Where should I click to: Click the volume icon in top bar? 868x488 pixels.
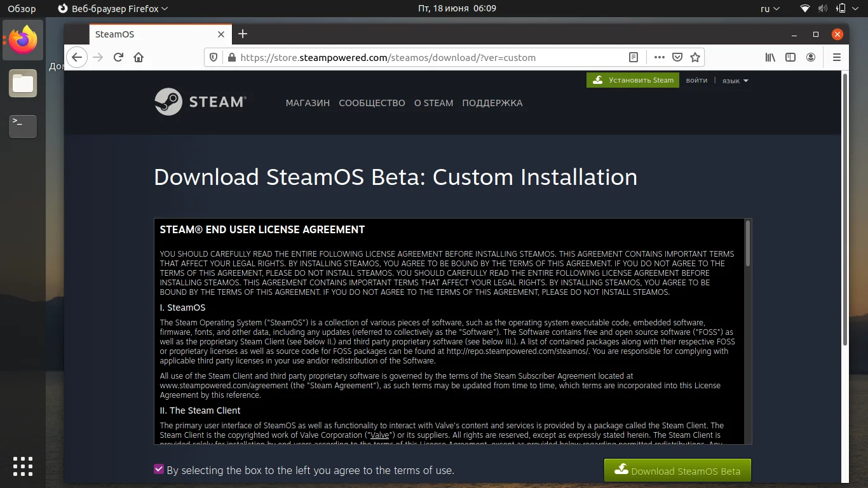click(x=823, y=9)
